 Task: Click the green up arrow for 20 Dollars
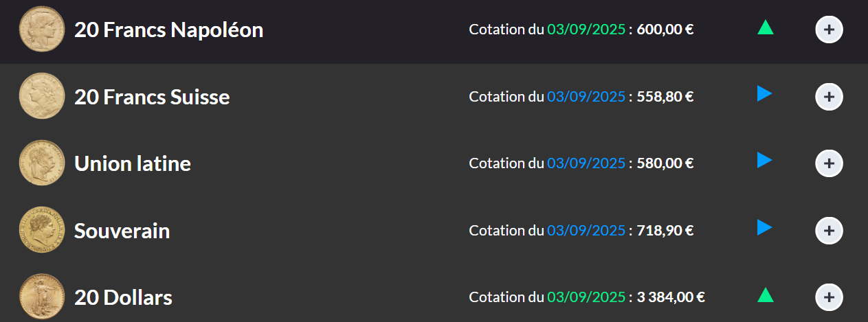click(x=766, y=295)
